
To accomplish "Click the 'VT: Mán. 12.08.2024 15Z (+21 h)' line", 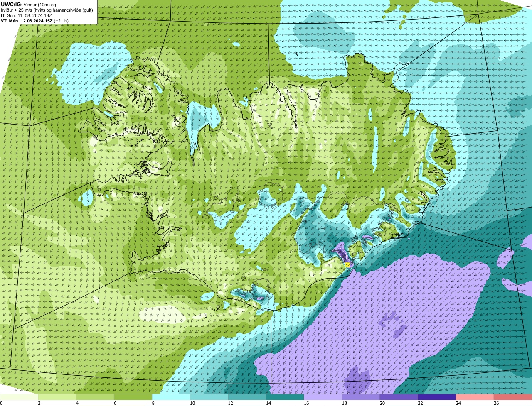I will 35,21.
